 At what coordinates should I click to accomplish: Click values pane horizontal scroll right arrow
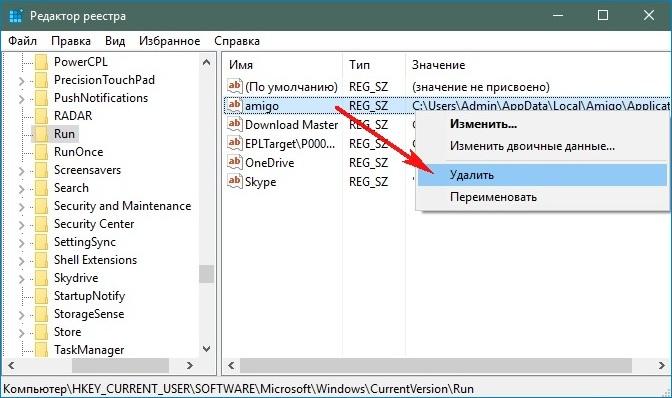[662, 365]
